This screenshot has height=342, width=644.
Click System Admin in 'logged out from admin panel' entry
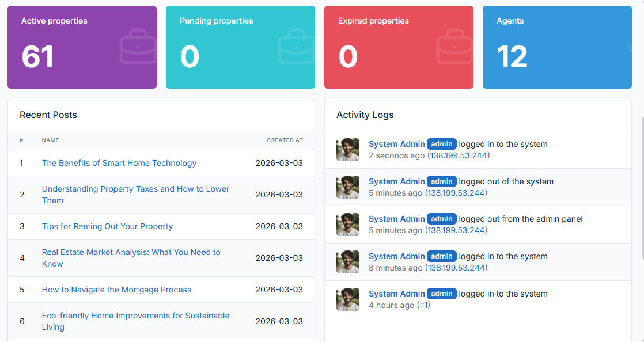pos(396,219)
